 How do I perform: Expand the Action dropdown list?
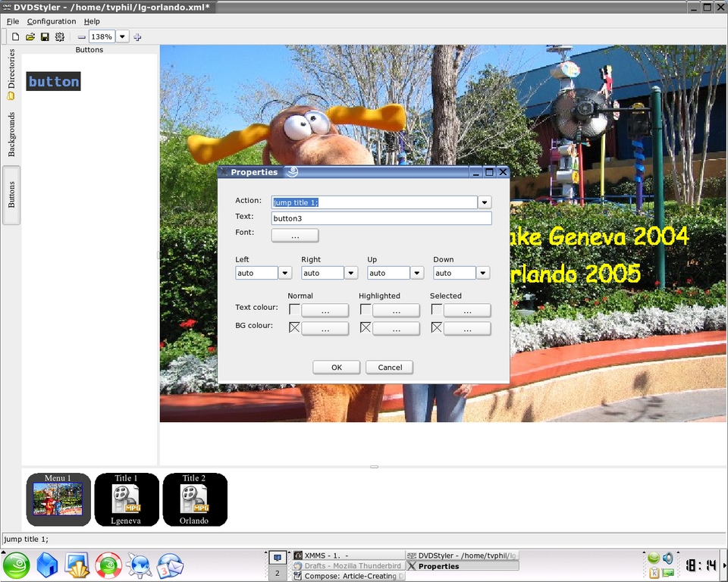(x=485, y=202)
